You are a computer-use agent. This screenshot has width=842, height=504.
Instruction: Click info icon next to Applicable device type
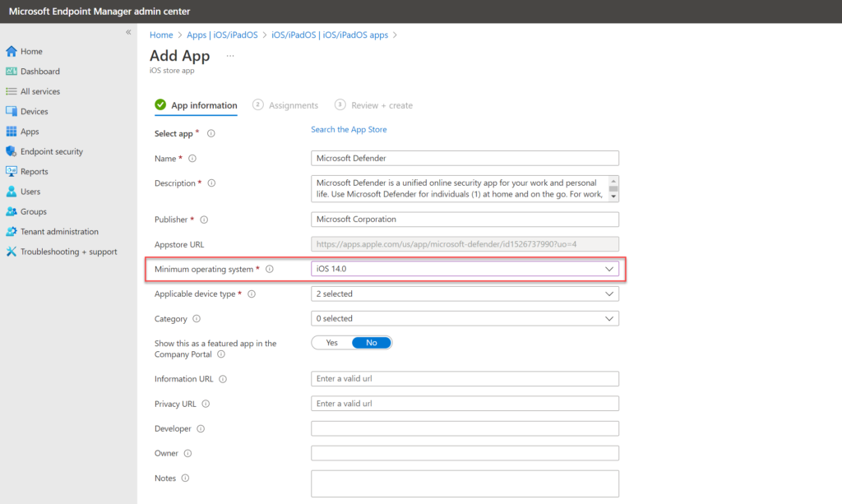point(252,294)
